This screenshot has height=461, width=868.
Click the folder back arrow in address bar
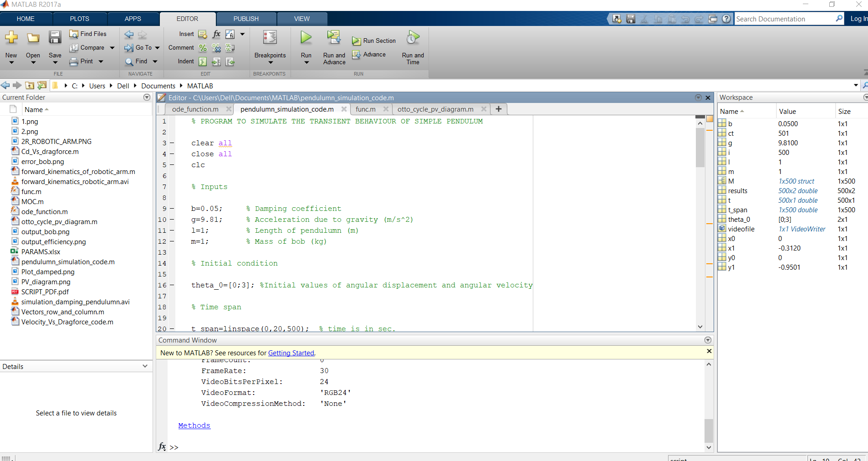tap(5, 85)
